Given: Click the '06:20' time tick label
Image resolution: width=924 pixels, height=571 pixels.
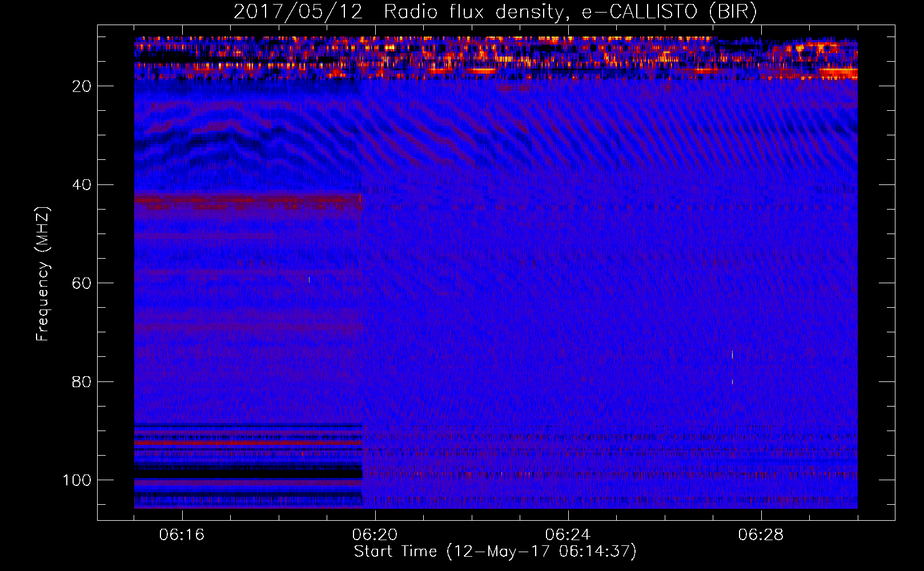Looking at the screenshot, I should tap(375, 535).
